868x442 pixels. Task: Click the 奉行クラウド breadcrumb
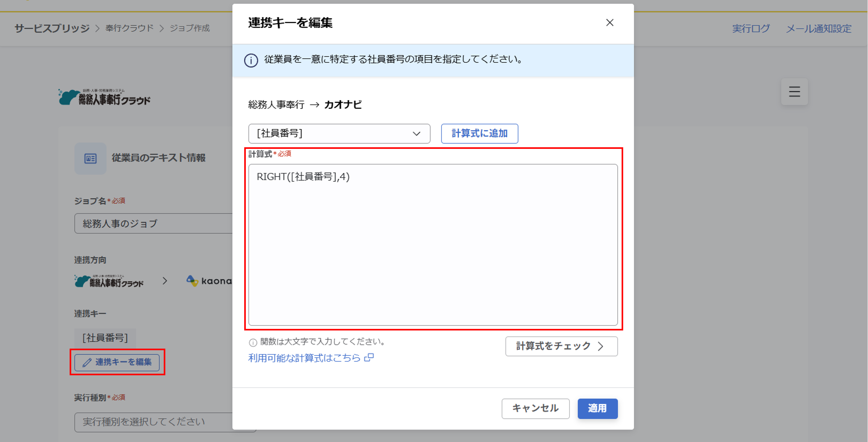click(x=129, y=28)
